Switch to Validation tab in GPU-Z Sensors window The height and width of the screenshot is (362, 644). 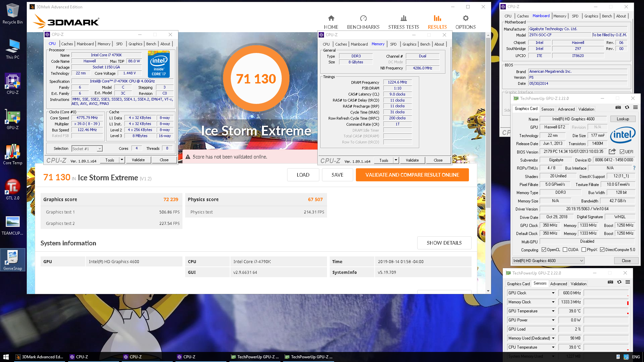[x=579, y=284]
